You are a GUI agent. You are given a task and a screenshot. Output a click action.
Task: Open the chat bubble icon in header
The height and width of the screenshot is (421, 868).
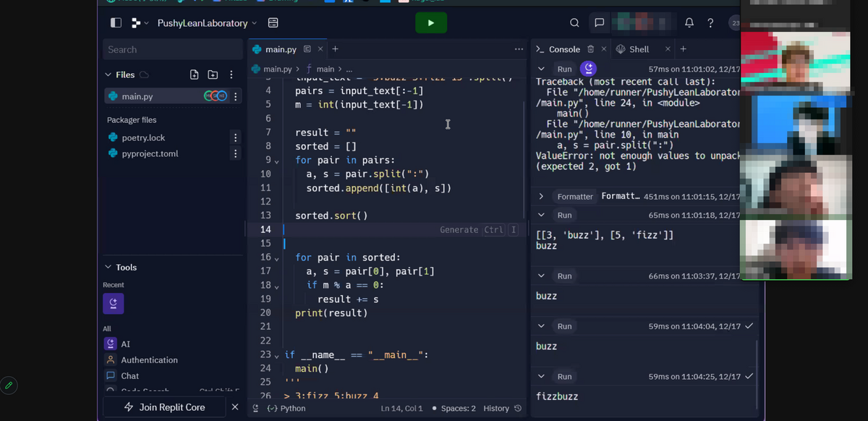pyautogui.click(x=599, y=22)
